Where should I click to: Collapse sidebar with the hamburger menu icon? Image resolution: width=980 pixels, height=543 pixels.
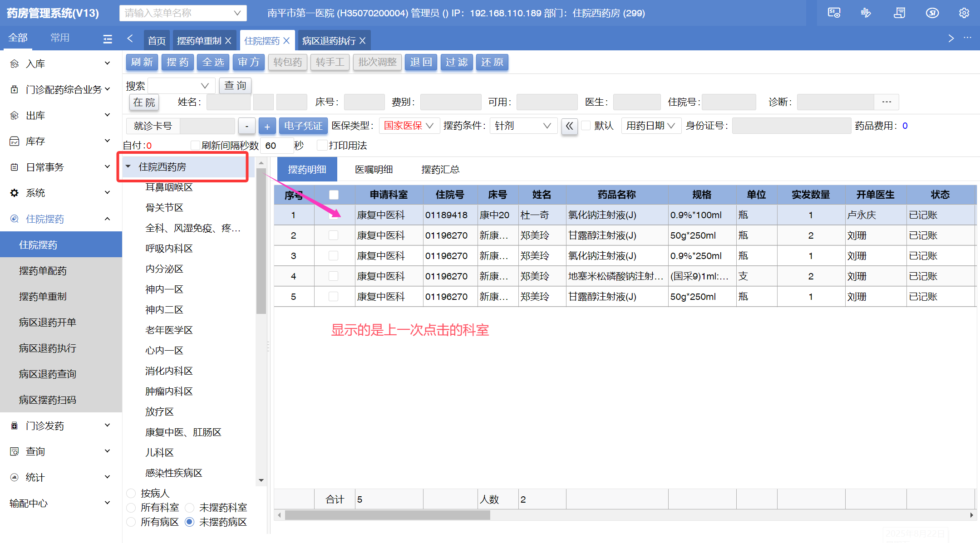108,39
